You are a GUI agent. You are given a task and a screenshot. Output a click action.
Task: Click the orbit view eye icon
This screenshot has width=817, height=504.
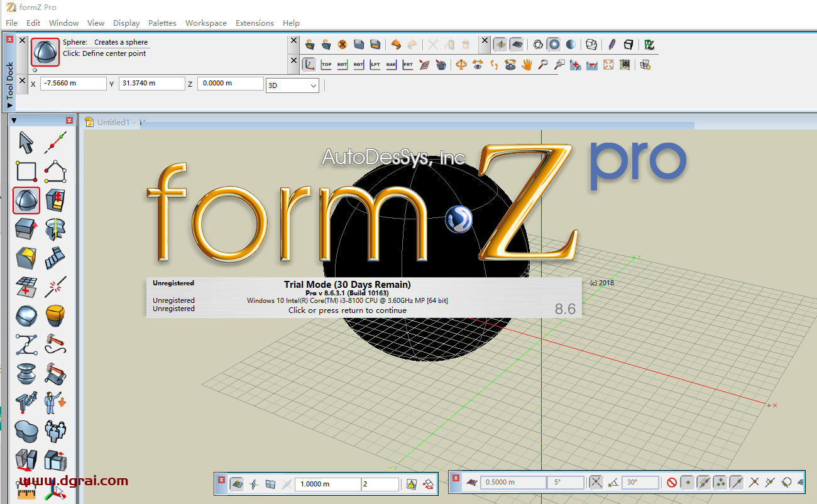click(478, 64)
